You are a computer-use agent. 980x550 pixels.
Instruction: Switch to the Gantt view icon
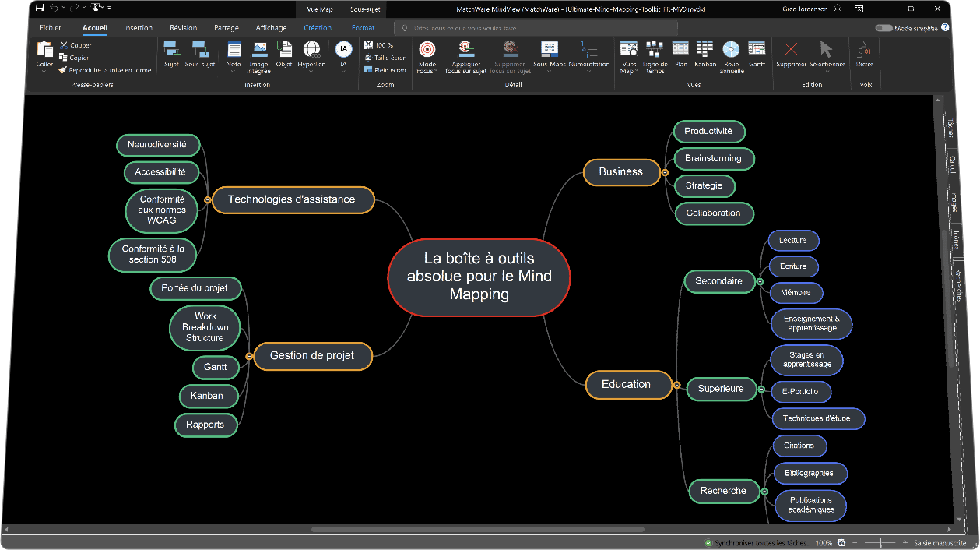click(x=757, y=49)
